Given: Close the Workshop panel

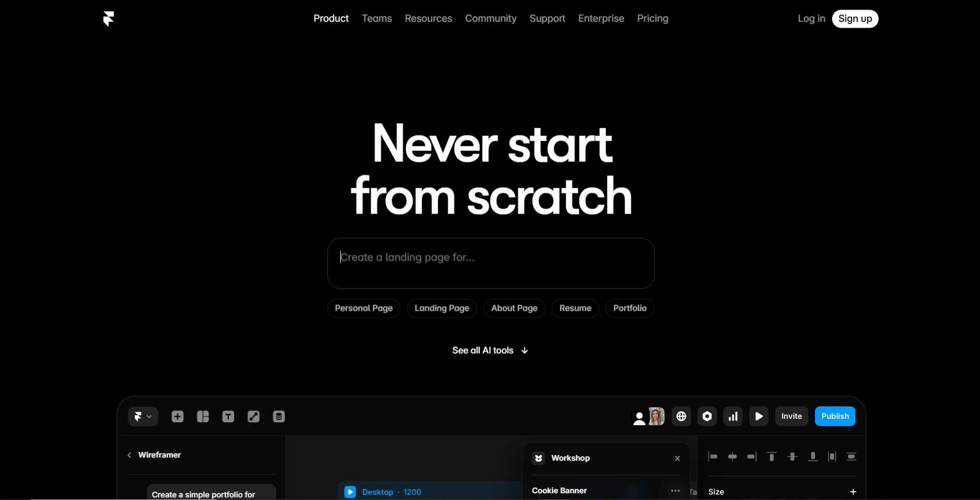Looking at the screenshot, I should 677,459.
